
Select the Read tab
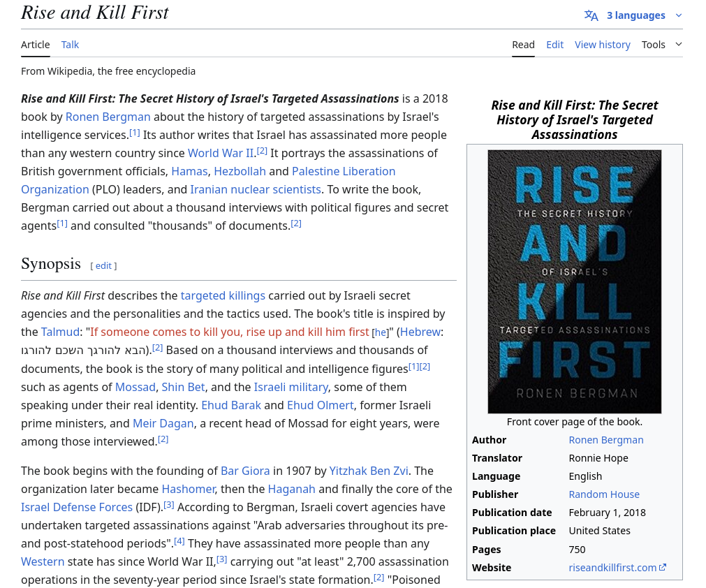(523, 45)
